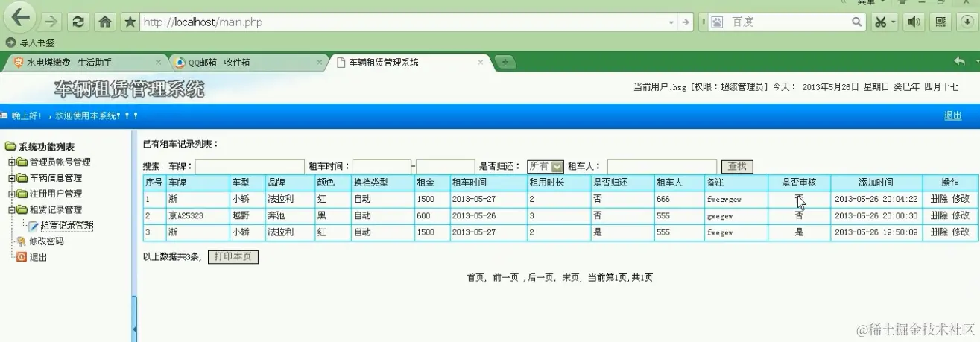This screenshot has width=980, height=342.
Task: Focus the 车牌 search input field
Action: pos(250,166)
